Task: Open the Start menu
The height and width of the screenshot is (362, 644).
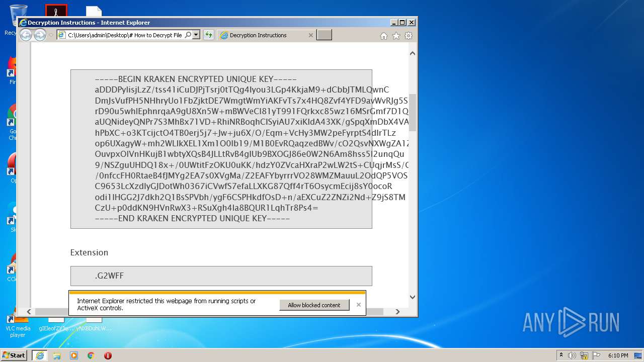Action: [x=14, y=355]
